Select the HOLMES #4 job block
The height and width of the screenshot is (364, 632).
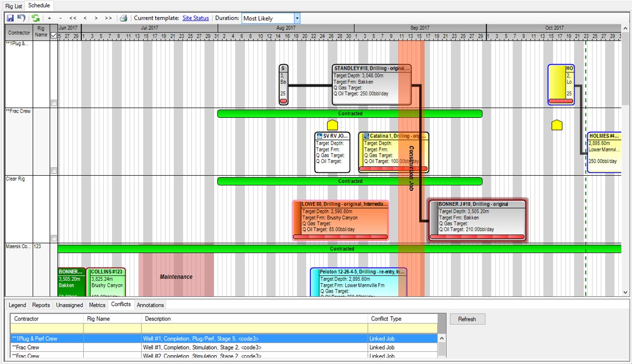click(604, 152)
